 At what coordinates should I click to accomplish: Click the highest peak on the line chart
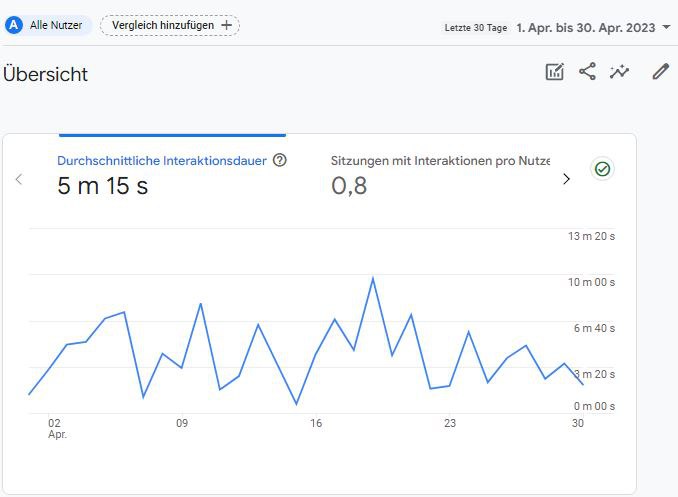click(x=373, y=278)
